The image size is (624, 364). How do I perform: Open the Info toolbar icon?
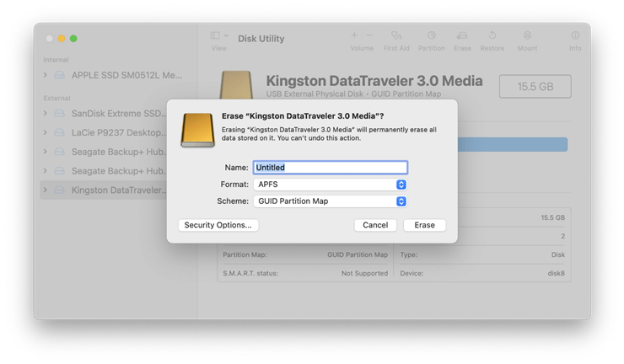pos(575,35)
